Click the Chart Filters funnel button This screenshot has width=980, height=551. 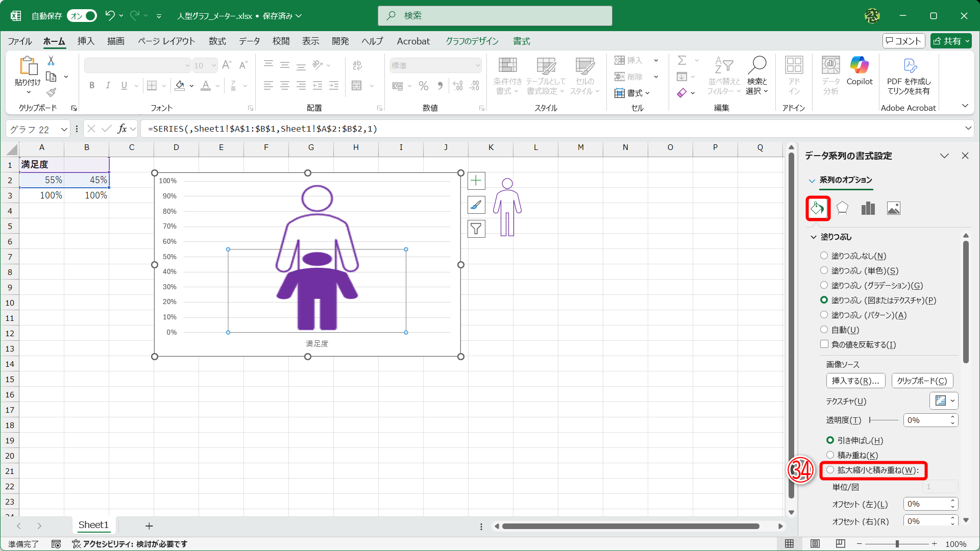coord(476,229)
